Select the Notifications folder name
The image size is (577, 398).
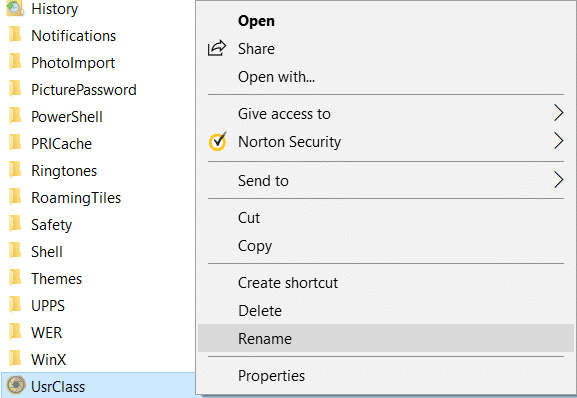(x=74, y=36)
